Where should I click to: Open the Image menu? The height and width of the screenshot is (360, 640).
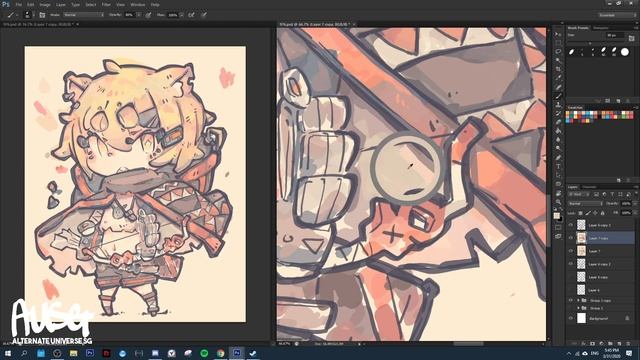45,4
